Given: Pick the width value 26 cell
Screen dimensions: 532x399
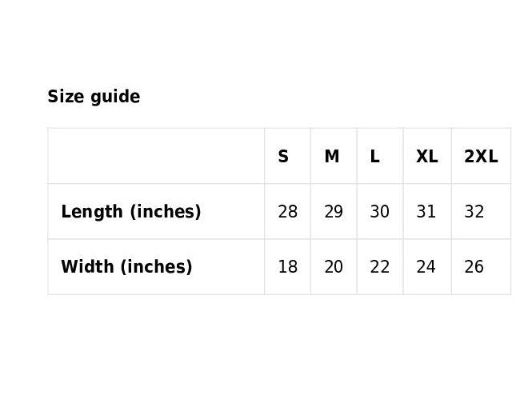Looking at the screenshot, I should click(474, 266).
